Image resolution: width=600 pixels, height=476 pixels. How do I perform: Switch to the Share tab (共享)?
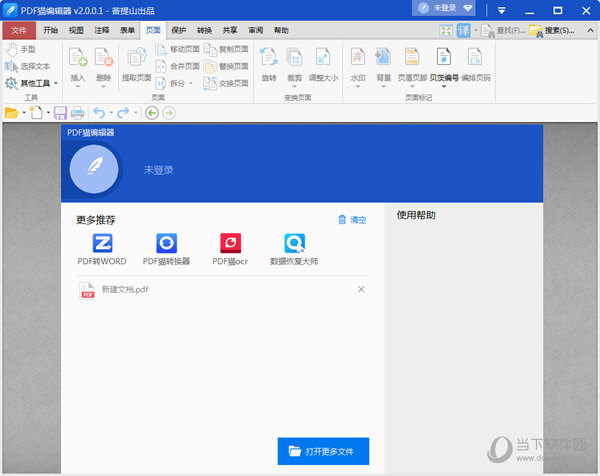[230, 30]
